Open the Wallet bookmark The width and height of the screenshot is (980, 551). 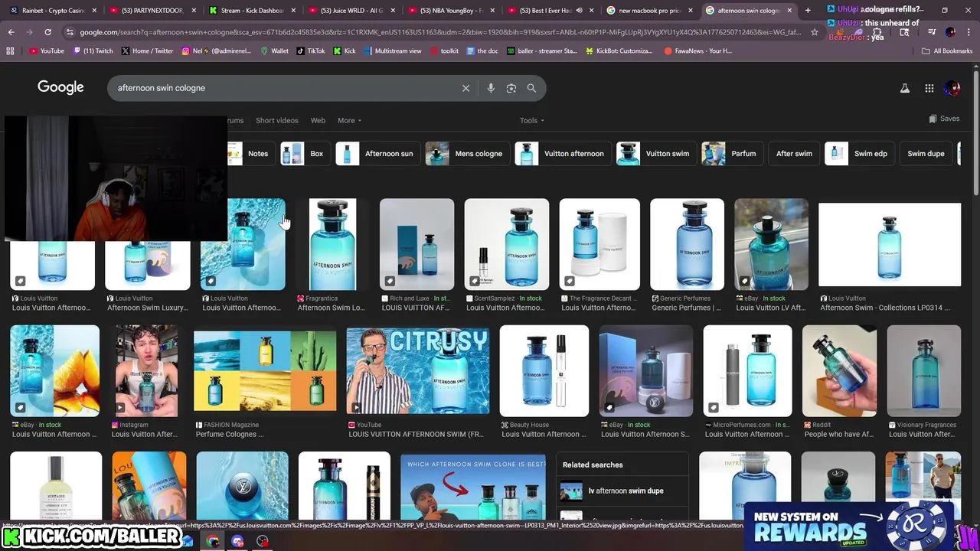[x=274, y=51]
